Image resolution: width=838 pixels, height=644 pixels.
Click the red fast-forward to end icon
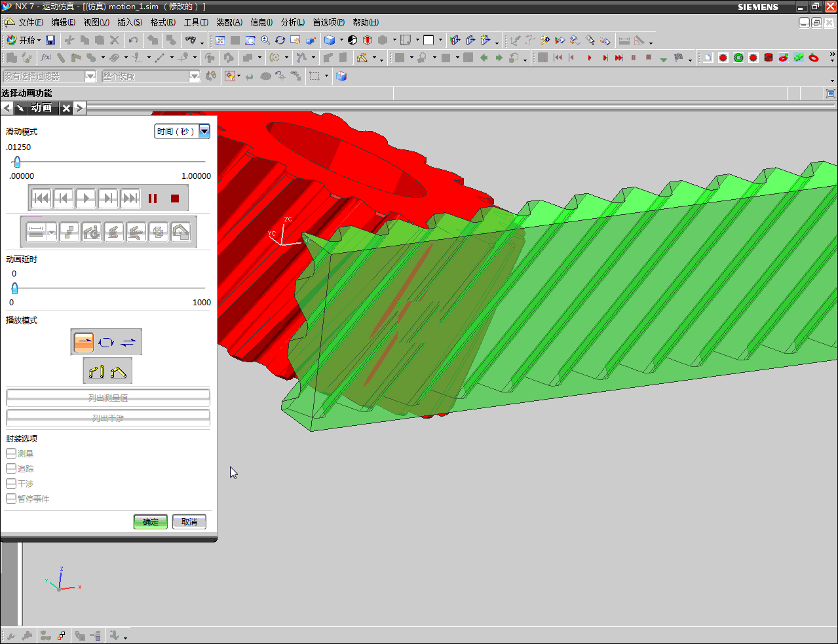(619, 58)
